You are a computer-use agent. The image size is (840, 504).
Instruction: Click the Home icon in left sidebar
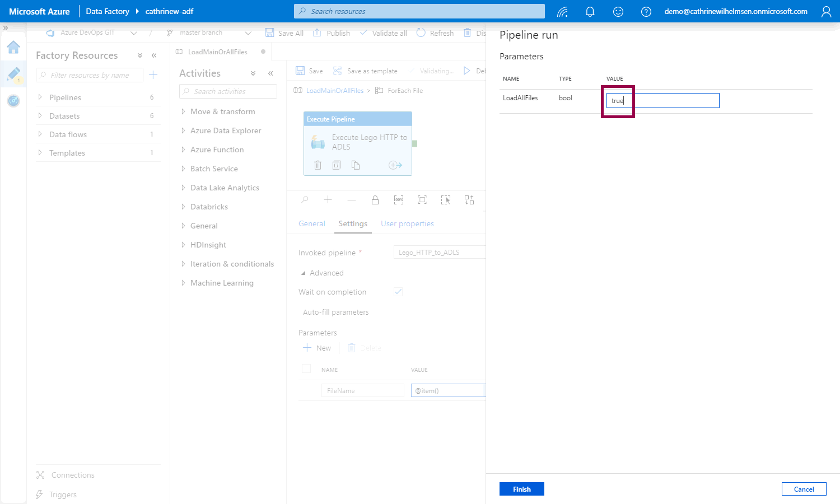13,47
